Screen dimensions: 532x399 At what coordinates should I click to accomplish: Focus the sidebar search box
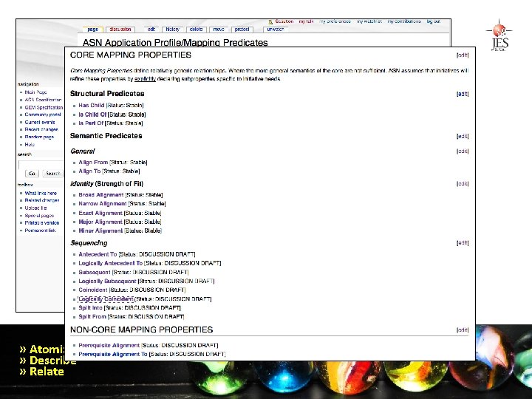(41, 165)
